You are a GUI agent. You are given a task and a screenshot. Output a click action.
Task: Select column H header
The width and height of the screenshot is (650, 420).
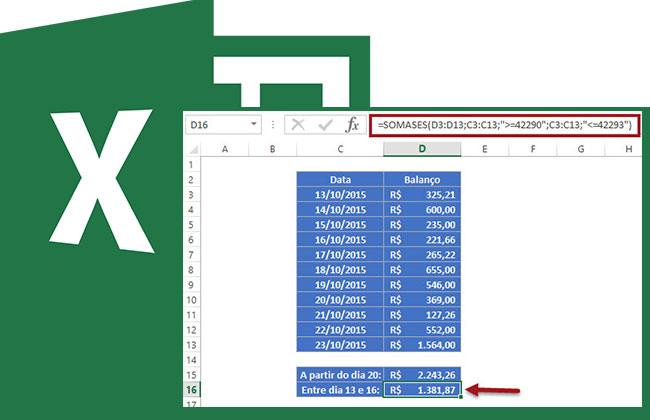click(x=624, y=149)
